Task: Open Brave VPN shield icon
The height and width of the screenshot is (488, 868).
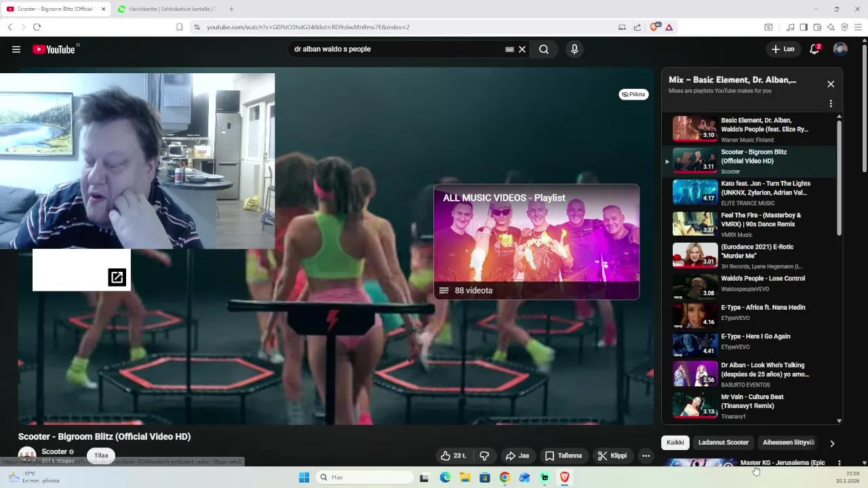Action: coord(844,27)
